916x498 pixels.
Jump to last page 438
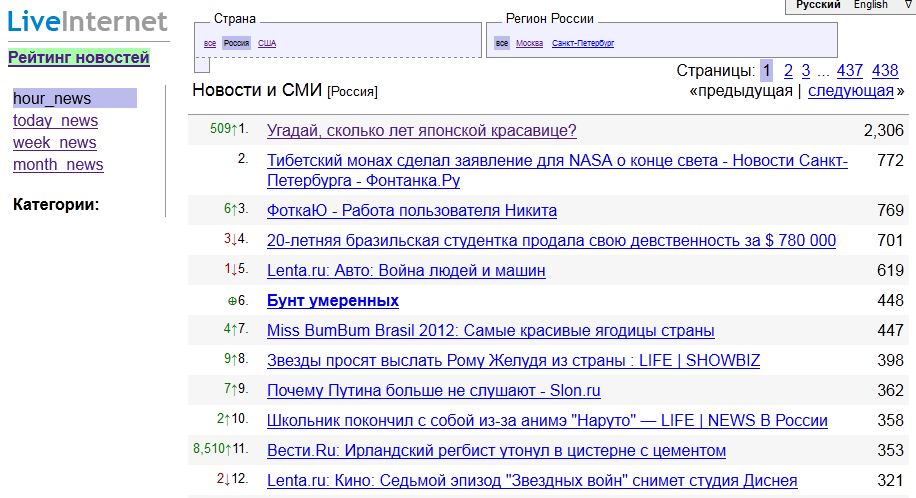[885, 70]
